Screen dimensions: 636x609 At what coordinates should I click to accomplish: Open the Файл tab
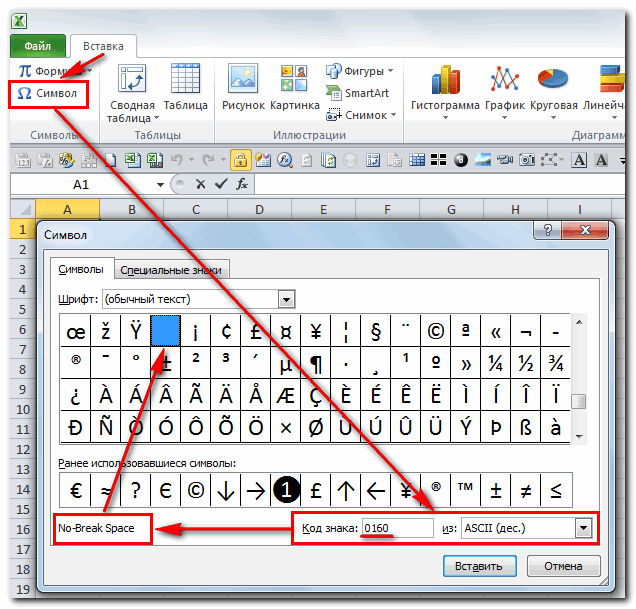click(38, 46)
